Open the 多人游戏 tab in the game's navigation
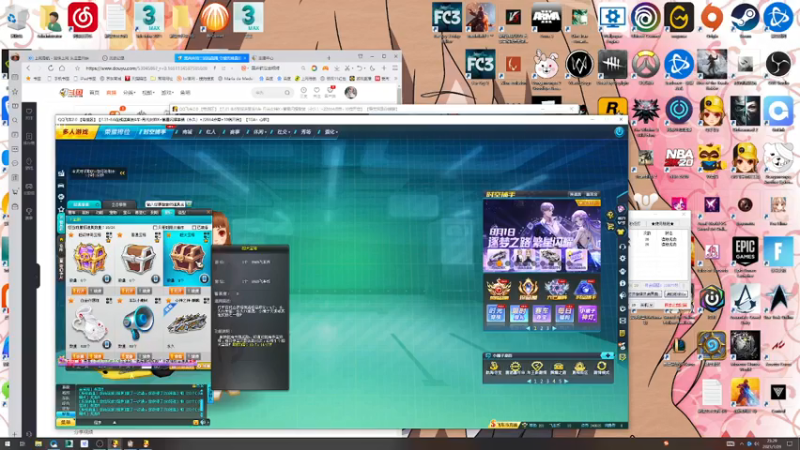 click(x=76, y=132)
